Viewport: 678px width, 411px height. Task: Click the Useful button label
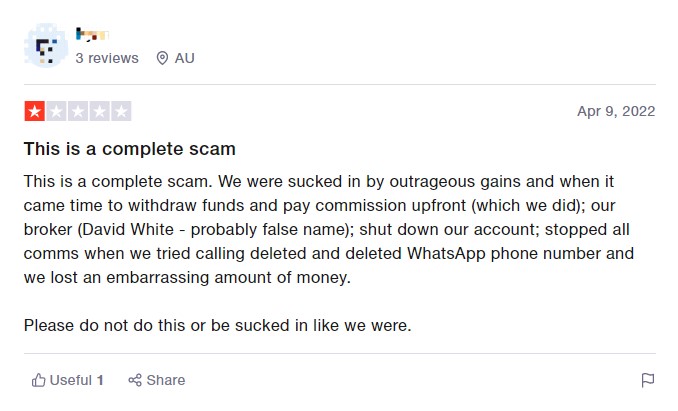coord(70,380)
